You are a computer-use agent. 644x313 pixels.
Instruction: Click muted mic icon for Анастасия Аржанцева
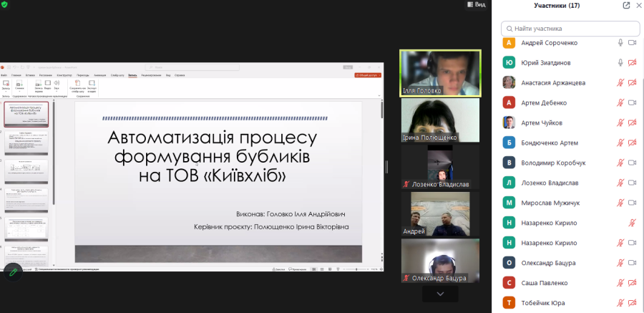620,82
